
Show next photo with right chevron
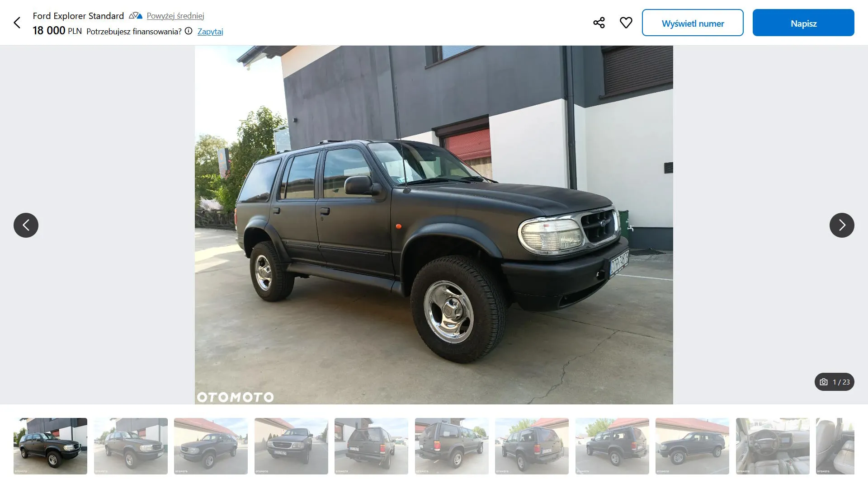coord(842,225)
